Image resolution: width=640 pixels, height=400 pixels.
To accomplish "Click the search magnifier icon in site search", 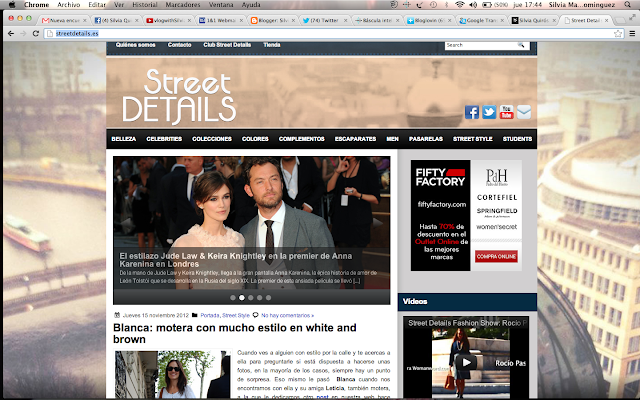I will click(521, 45).
